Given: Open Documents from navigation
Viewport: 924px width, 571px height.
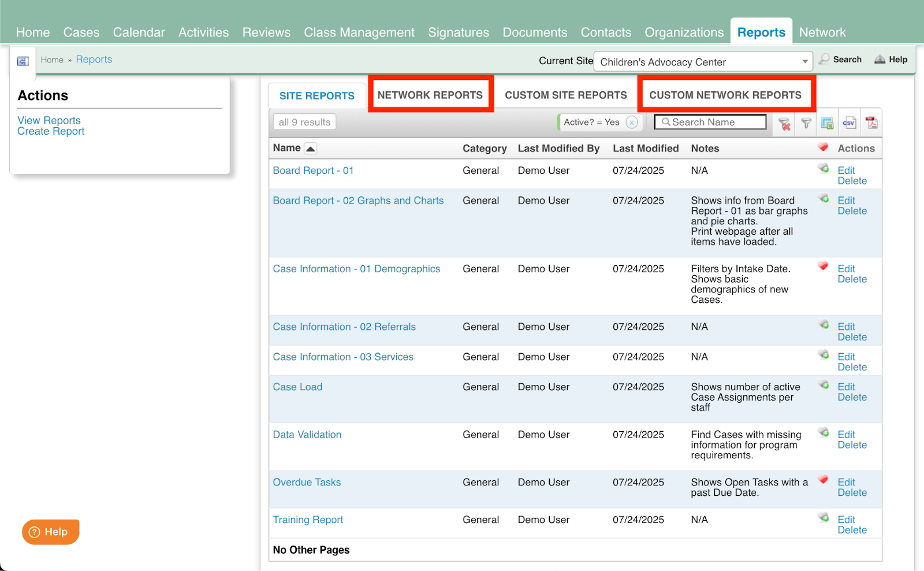Looking at the screenshot, I should coord(535,32).
